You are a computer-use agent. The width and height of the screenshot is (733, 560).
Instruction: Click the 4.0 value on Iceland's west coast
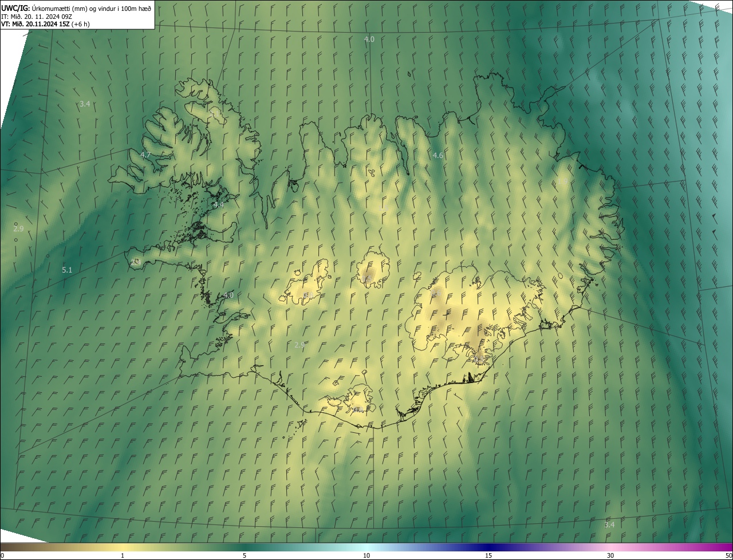click(228, 295)
